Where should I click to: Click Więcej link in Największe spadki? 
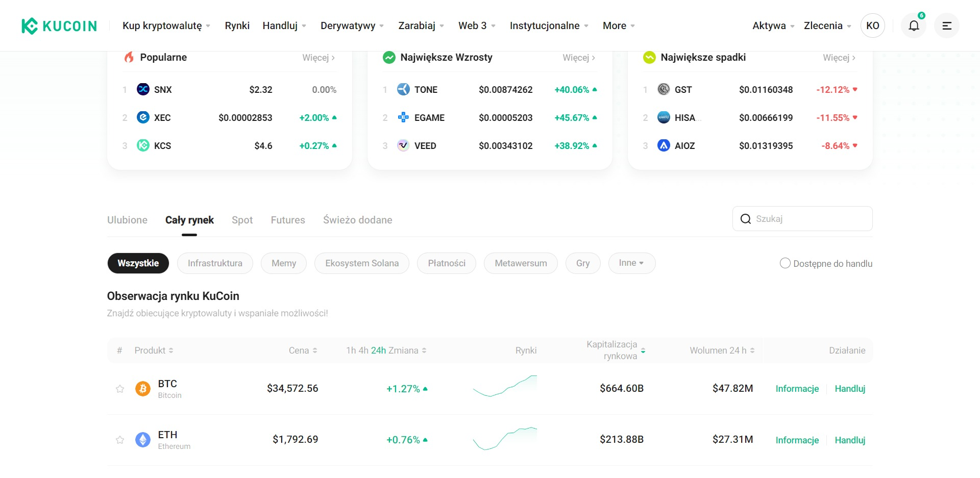[x=839, y=58]
